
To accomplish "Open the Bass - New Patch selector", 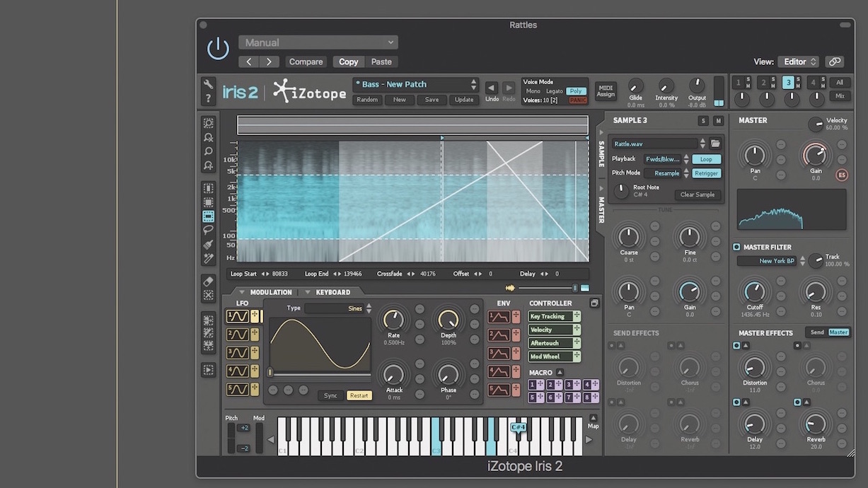I will pos(416,84).
